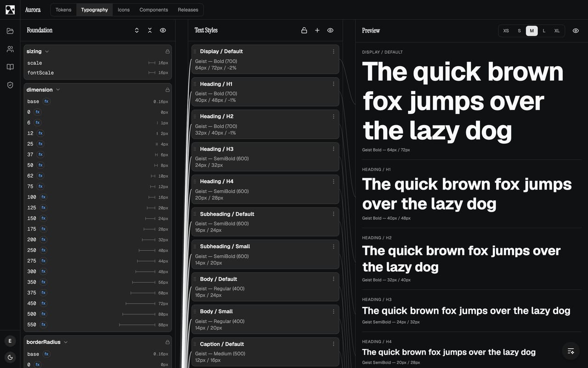
Task: Select the L preview size
Action: pyautogui.click(x=544, y=31)
